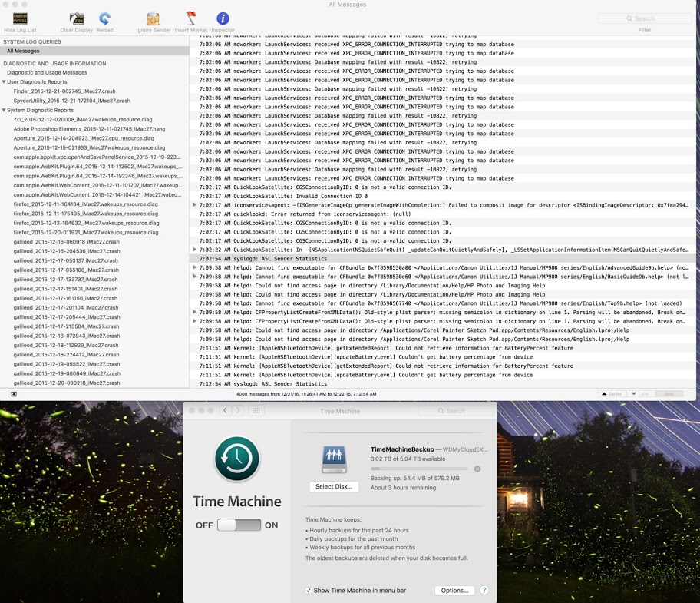Screen dimensions: 700x603
Task: Open Finder_2015-12-21-062745 crash report
Action: [64, 91]
